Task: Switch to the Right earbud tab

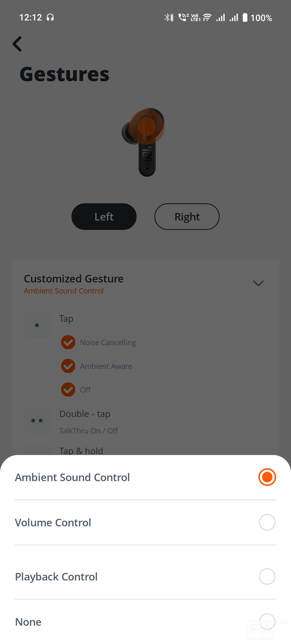Action: click(x=187, y=217)
